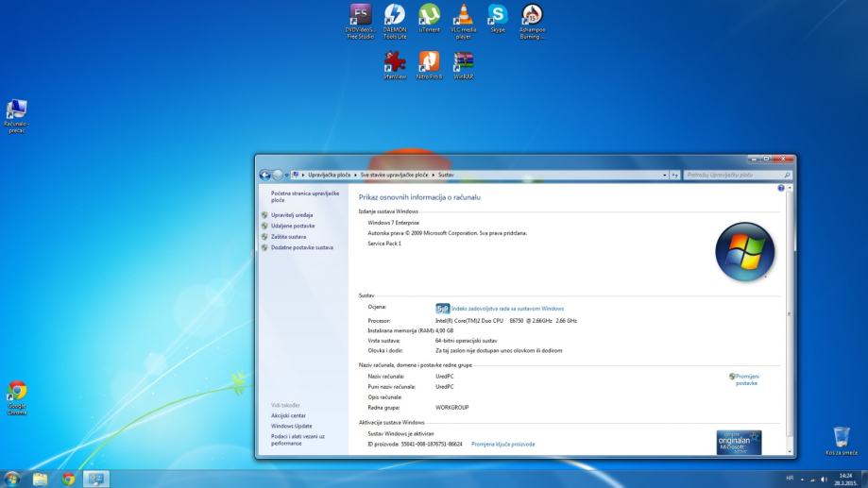Open Nitro Pro 8 shortcut
This screenshot has width=868, height=488.
(429, 62)
